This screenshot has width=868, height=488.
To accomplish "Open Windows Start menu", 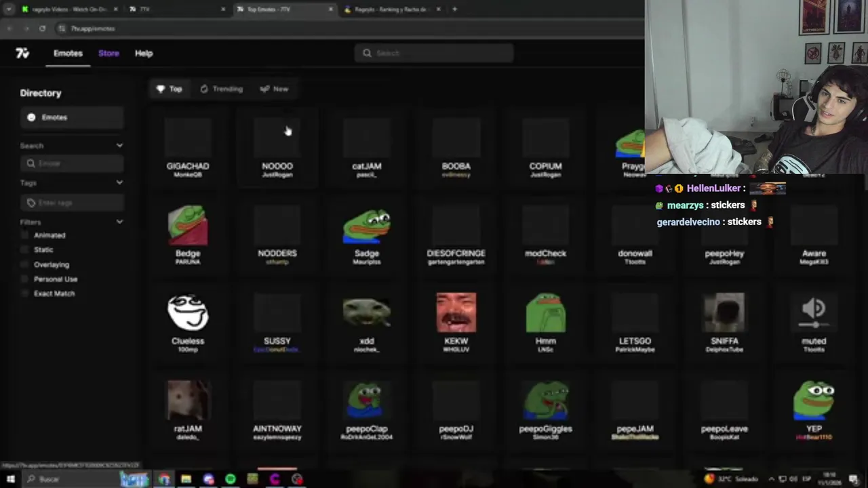I will [x=10, y=479].
